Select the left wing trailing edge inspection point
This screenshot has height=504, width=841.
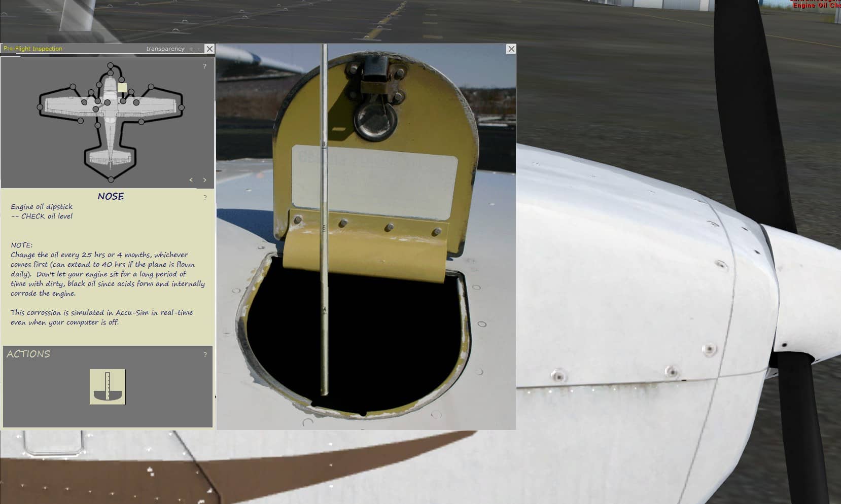80,121
